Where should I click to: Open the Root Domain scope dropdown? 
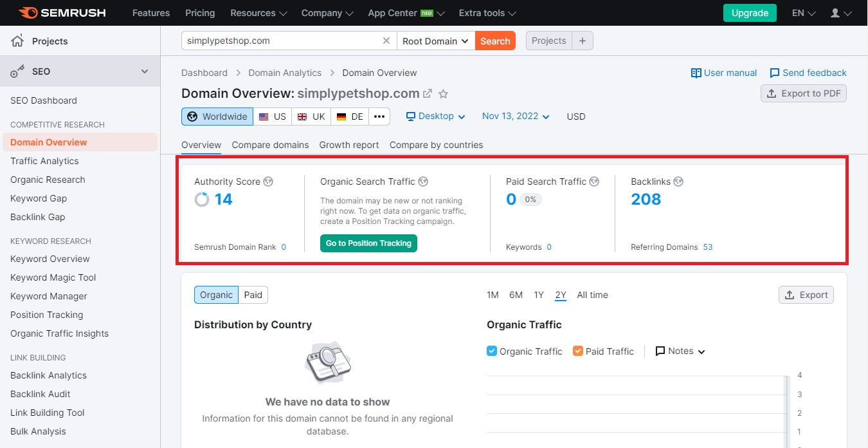tap(436, 41)
